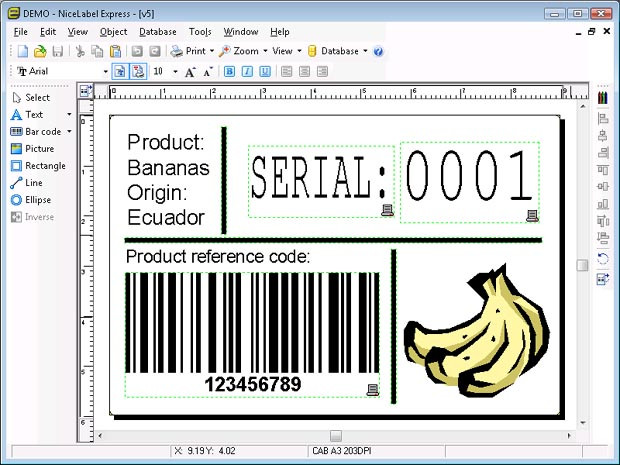Rotate object with the circular arrow icon
The image size is (620, 465).
603,259
